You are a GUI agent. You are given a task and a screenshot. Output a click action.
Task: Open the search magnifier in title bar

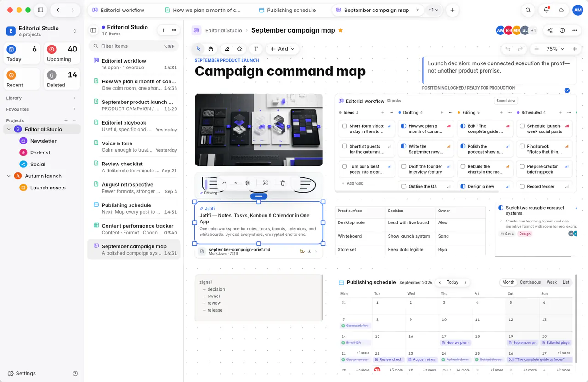528,10
